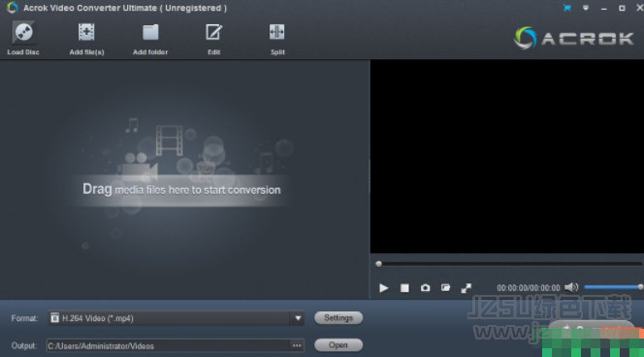644x357 pixels.
Task: Stop playback with the square Stop button
Action: point(404,288)
